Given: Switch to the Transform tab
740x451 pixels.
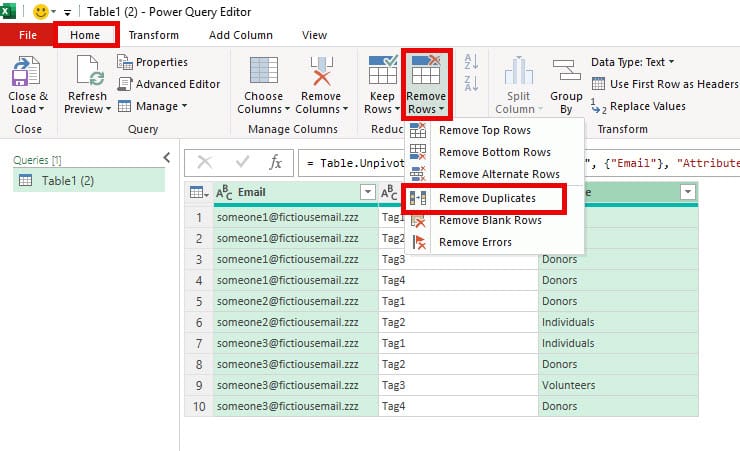Looking at the screenshot, I should pyautogui.click(x=153, y=35).
